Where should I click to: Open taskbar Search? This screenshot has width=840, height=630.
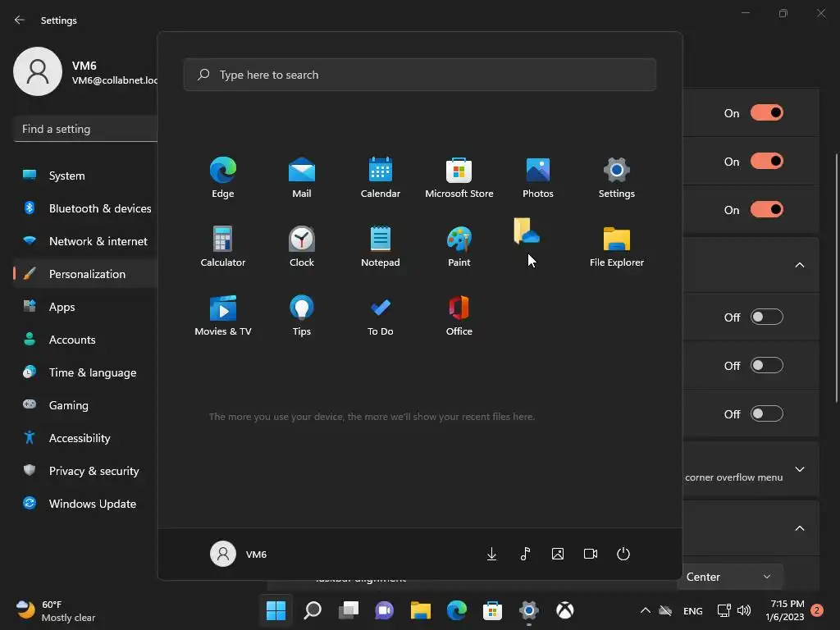313,610
